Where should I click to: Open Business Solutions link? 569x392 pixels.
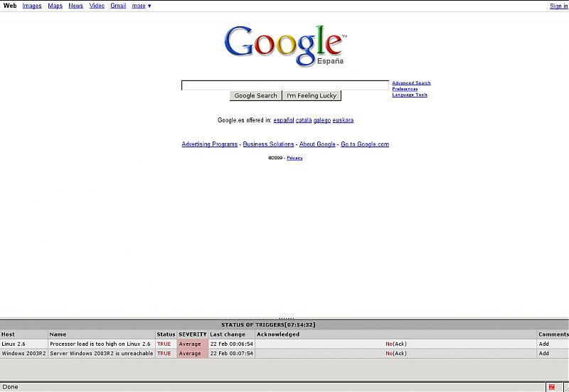click(x=269, y=144)
